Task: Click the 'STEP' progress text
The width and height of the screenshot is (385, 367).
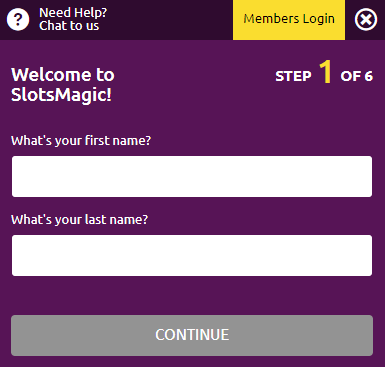Action: coord(293,76)
